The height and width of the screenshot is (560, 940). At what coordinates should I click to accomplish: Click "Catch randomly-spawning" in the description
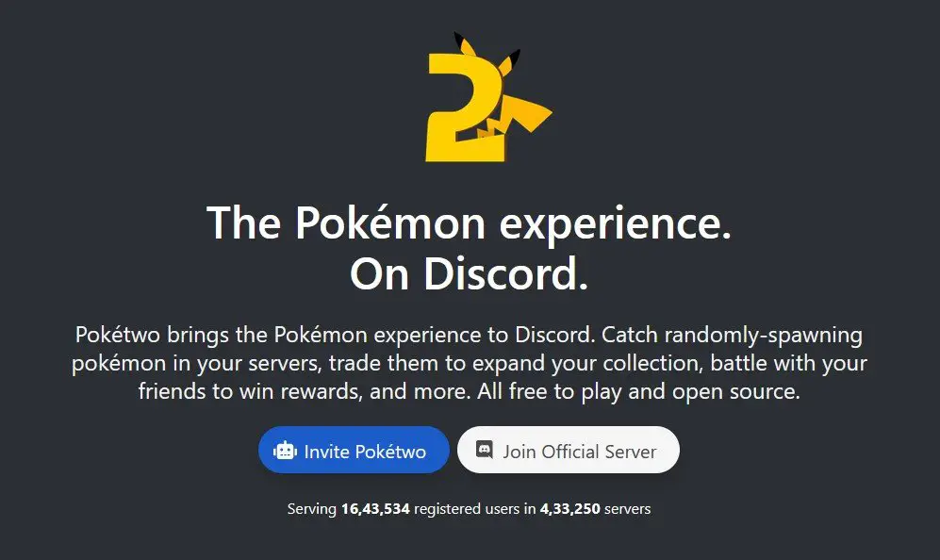732,336
